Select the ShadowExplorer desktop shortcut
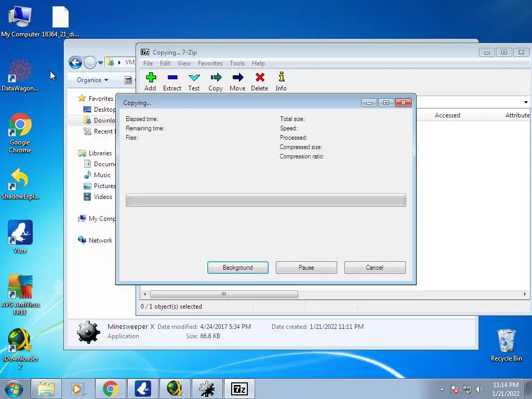The height and width of the screenshot is (399, 532). click(x=20, y=183)
